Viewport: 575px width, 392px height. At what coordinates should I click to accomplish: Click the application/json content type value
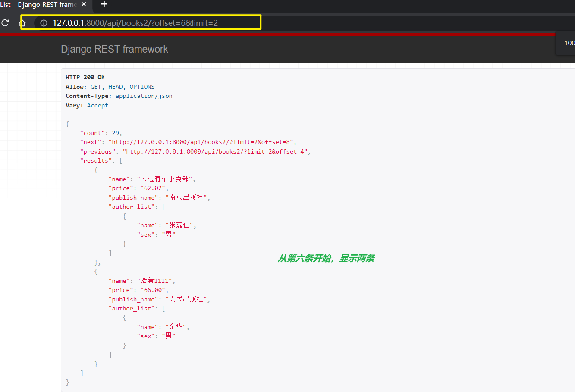144,96
